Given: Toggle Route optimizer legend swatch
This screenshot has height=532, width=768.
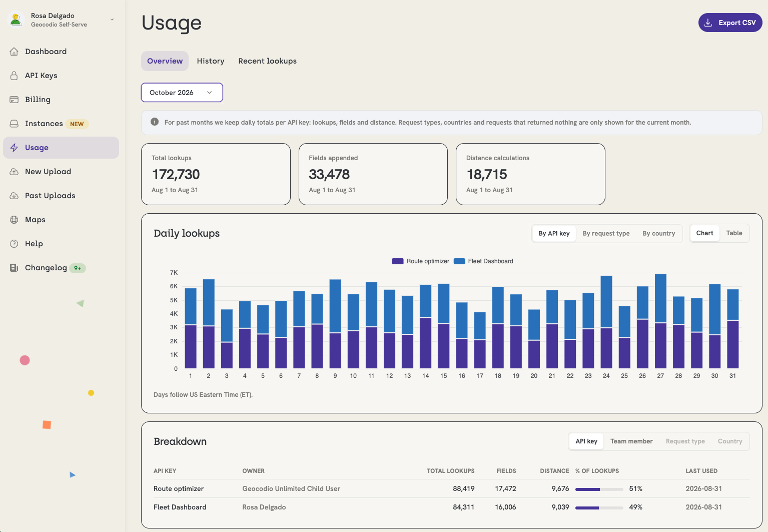Looking at the screenshot, I should [x=398, y=261].
